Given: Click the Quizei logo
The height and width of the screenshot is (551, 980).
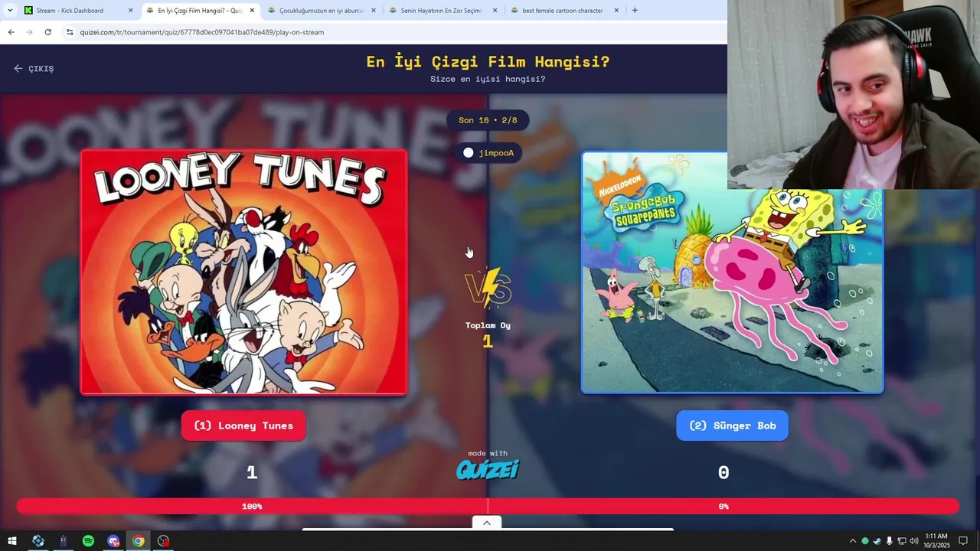Looking at the screenshot, I should [488, 469].
